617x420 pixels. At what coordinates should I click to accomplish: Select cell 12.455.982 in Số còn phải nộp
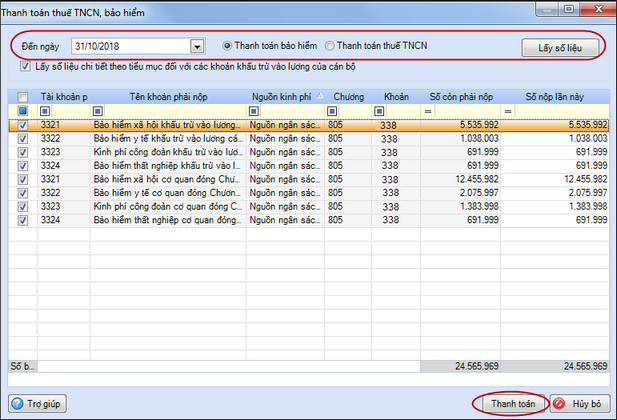461,179
